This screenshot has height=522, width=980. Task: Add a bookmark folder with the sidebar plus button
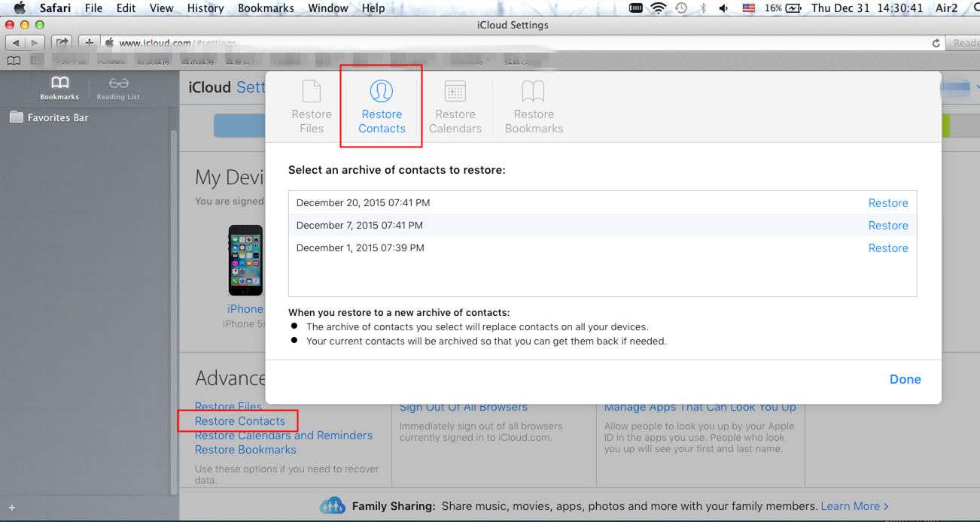pyautogui.click(x=12, y=508)
